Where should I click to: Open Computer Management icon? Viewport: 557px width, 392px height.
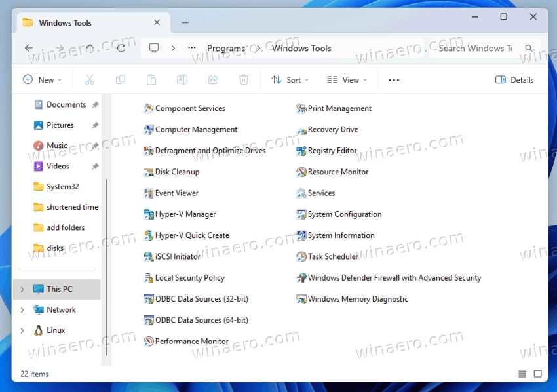pyautogui.click(x=149, y=130)
